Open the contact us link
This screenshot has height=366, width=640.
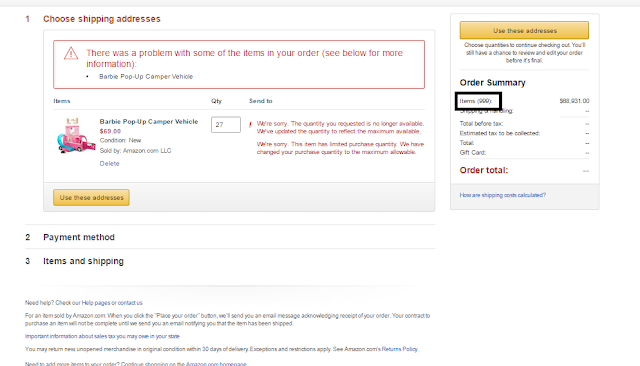pos(130,303)
